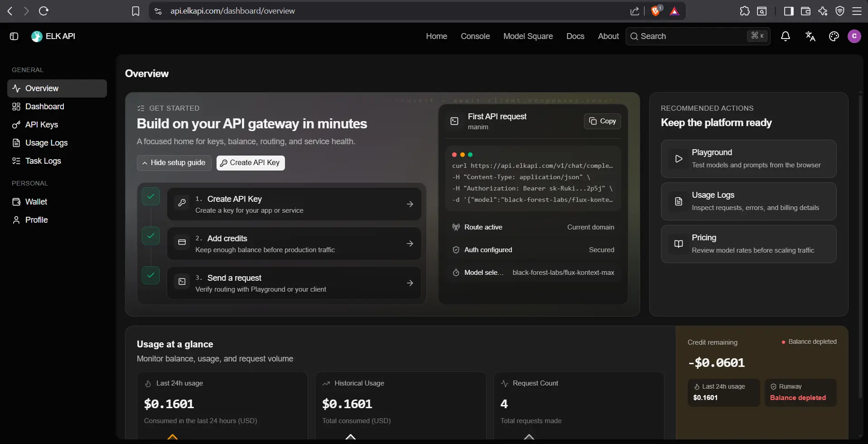Go to Model Square
Image resolution: width=868 pixels, height=444 pixels.
click(528, 36)
